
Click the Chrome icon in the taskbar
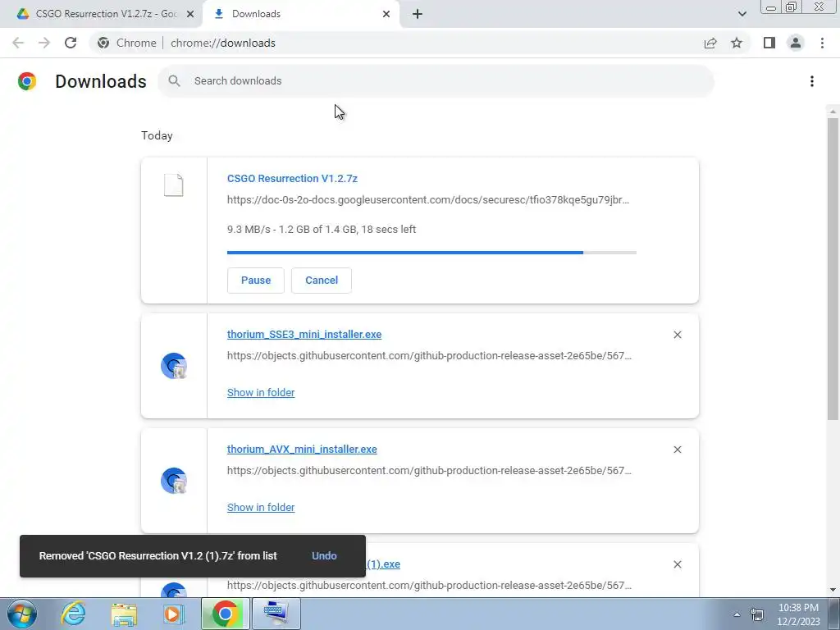(226, 614)
